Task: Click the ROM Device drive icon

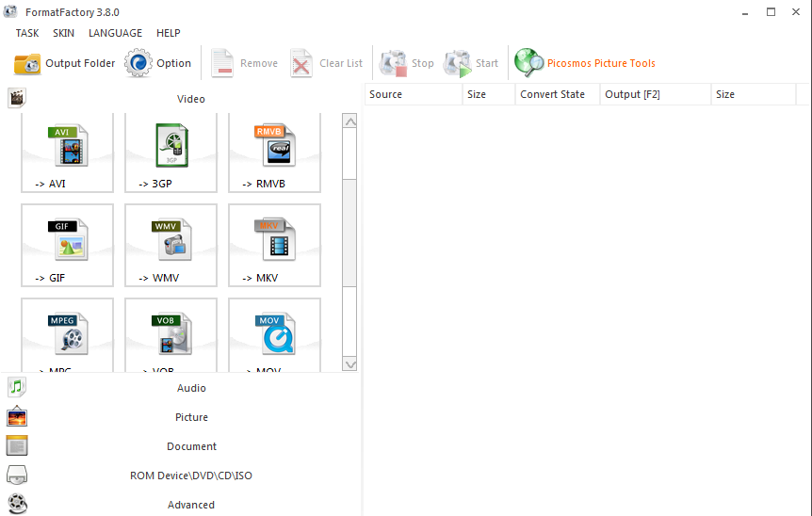Action: click(17, 475)
